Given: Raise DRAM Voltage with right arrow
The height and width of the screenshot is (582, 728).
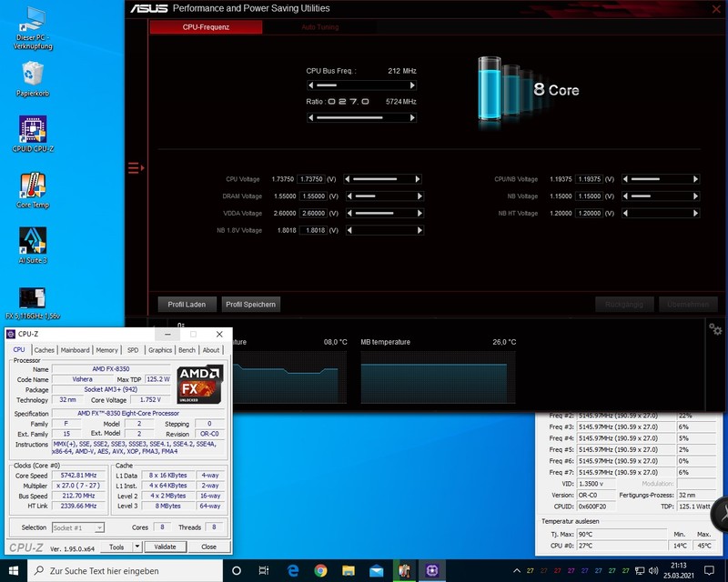Looking at the screenshot, I should point(420,196).
